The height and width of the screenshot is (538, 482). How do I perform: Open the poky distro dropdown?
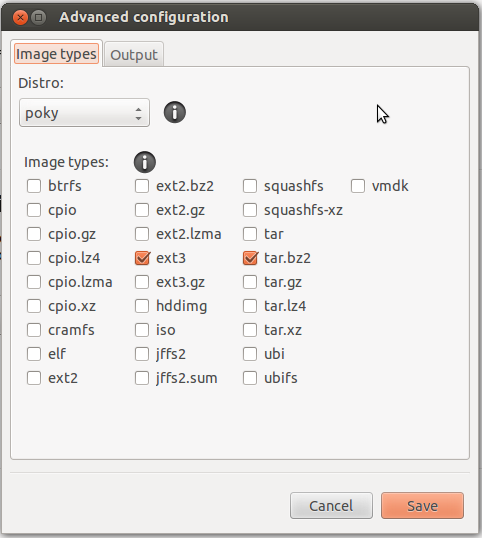pyautogui.click(x=84, y=113)
